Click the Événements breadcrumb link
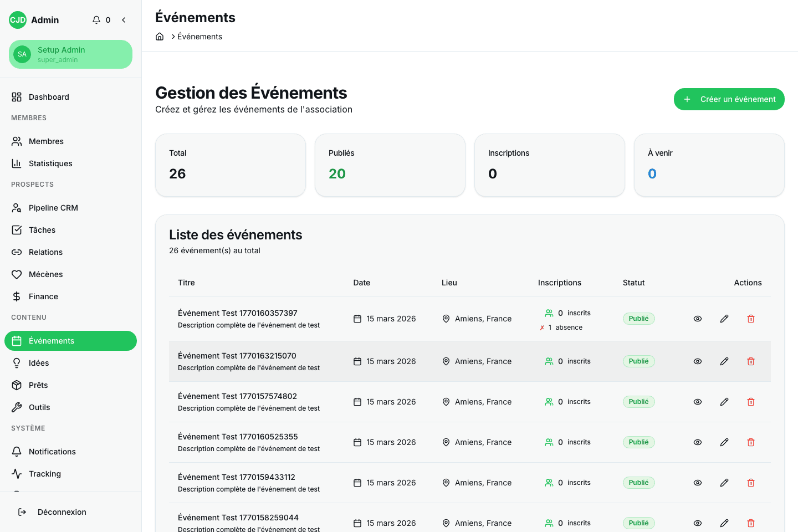The height and width of the screenshot is (532, 798). point(199,37)
